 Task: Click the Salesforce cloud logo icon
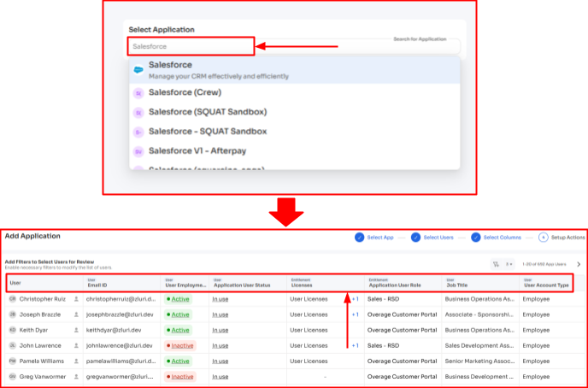click(138, 70)
